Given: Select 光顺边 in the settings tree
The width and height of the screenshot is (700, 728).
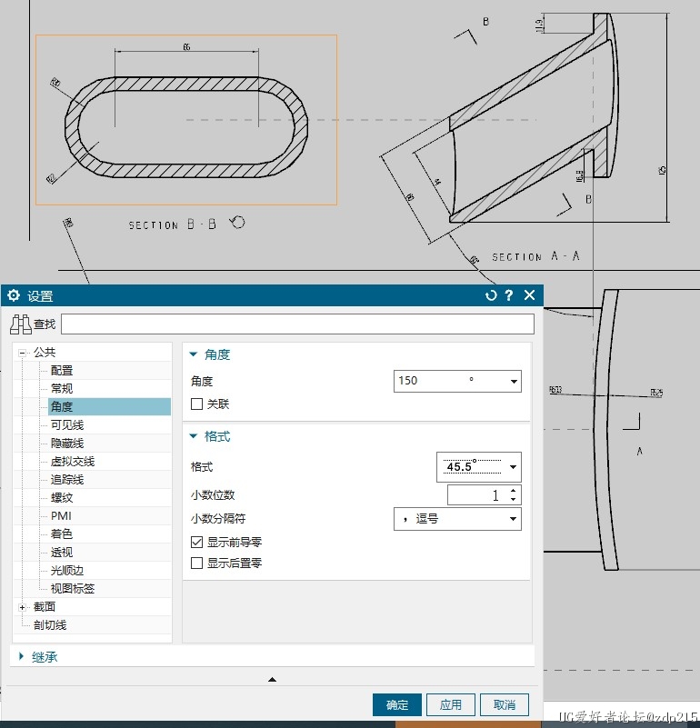Looking at the screenshot, I should [x=67, y=571].
